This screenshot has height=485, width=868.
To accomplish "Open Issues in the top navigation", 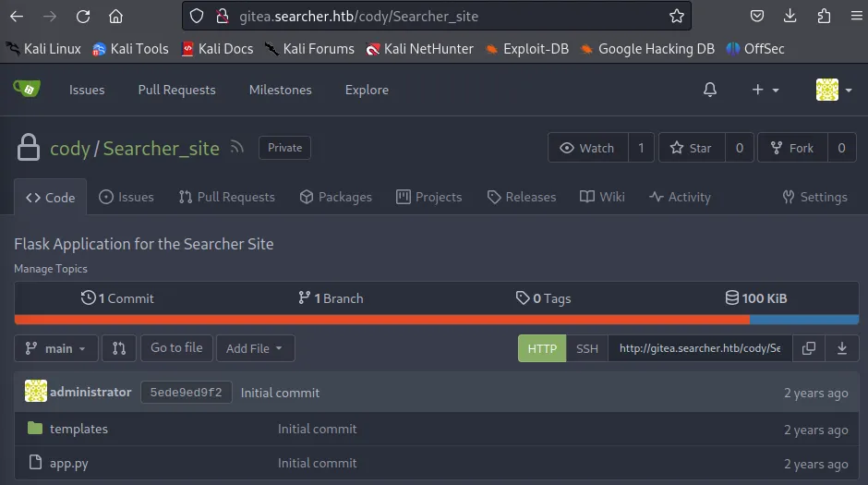I will [x=87, y=90].
